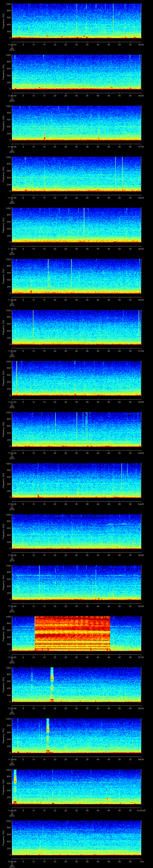Click the 15-second tick under the 11:46:00 panel
Screen dimensions: 153x868
tap(44, 147)
